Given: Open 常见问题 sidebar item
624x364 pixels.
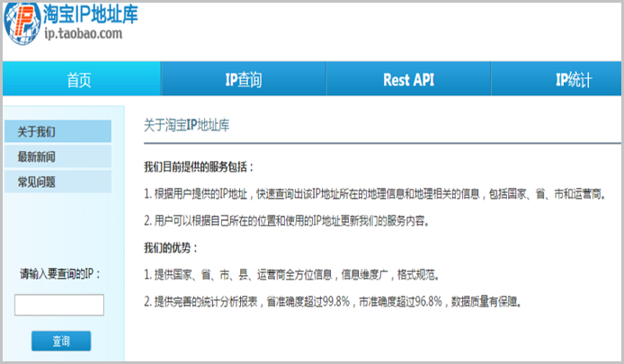Looking at the screenshot, I should (x=58, y=182).
